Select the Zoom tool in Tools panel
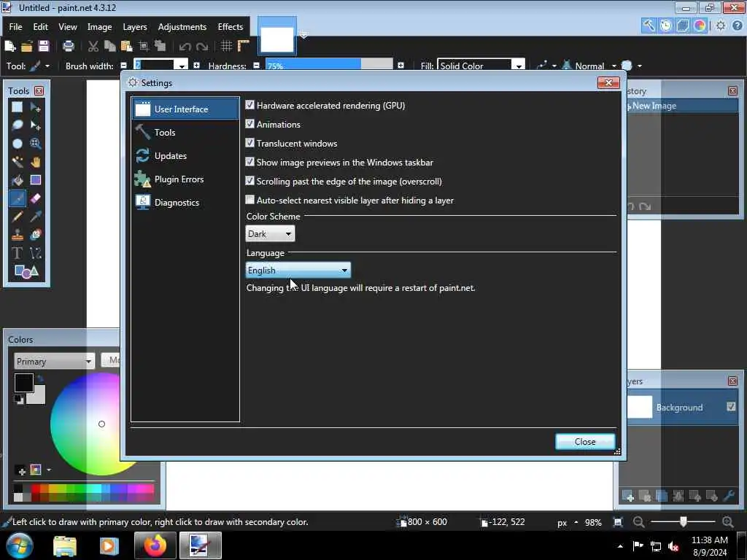This screenshot has width=747, height=560. click(36, 144)
